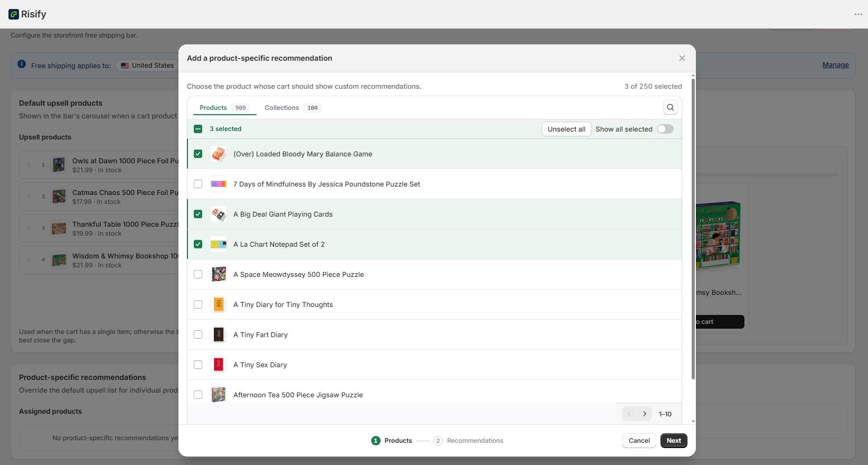Check A Space Meowdyssey 500 Piece Puzzle checkbox
This screenshot has height=465, width=868.
point(198,274)
